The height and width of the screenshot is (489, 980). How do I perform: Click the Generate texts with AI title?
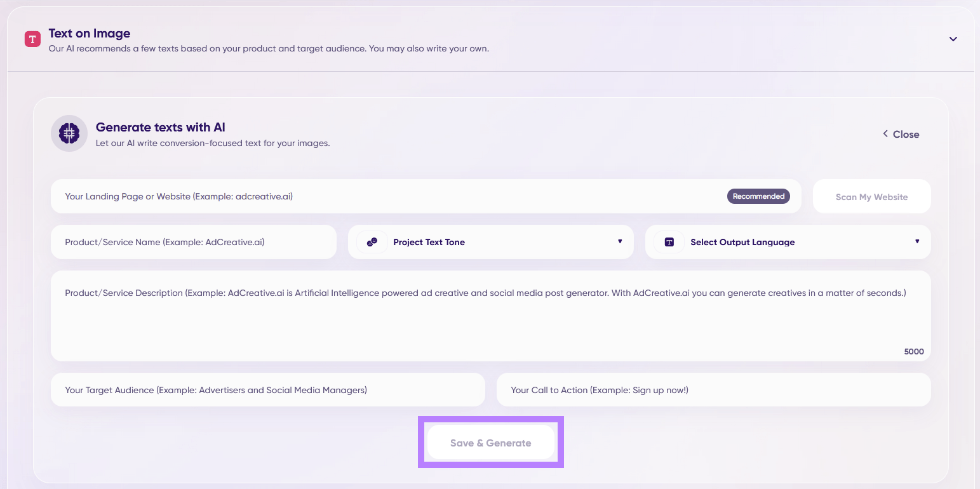pyautogui.click(x=160, y=127)
